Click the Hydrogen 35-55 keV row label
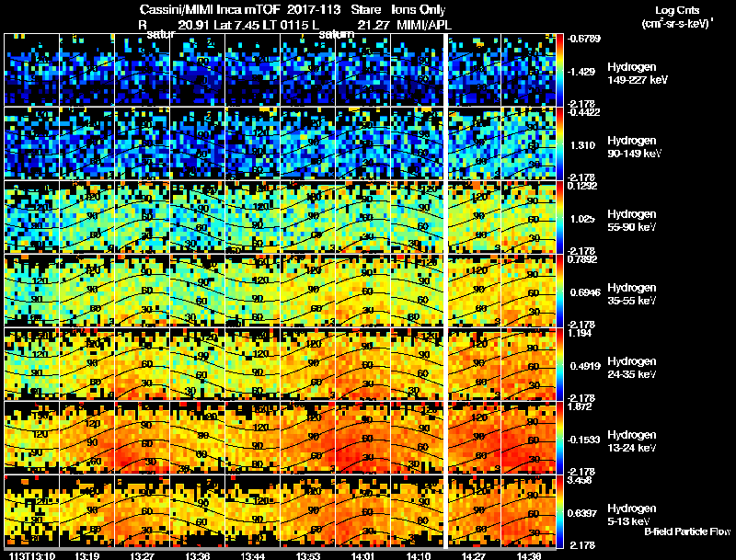736x560 pixels. pyautogui.click(x=632, y=294)
